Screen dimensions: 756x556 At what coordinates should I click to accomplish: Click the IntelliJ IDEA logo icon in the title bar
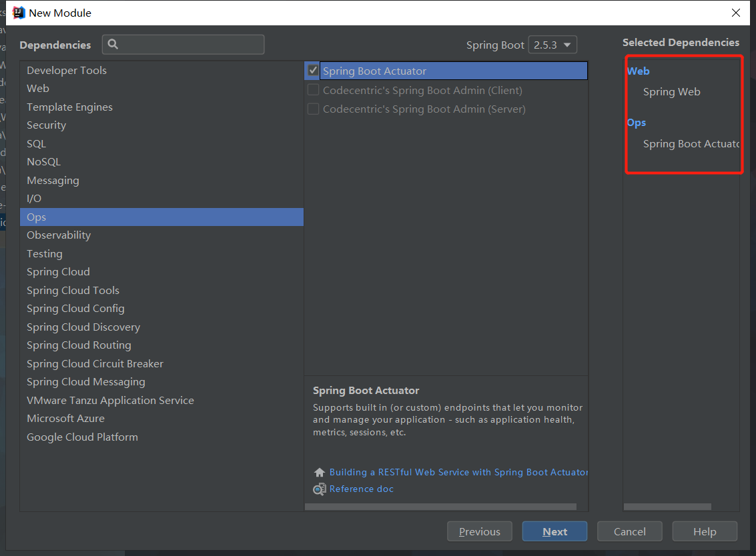click(x=19, y=13)
